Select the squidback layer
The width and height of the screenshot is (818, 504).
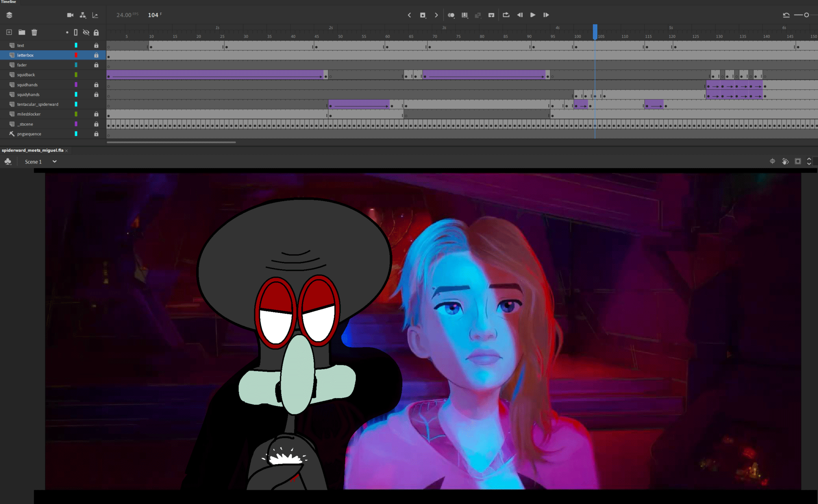[26, 75]
